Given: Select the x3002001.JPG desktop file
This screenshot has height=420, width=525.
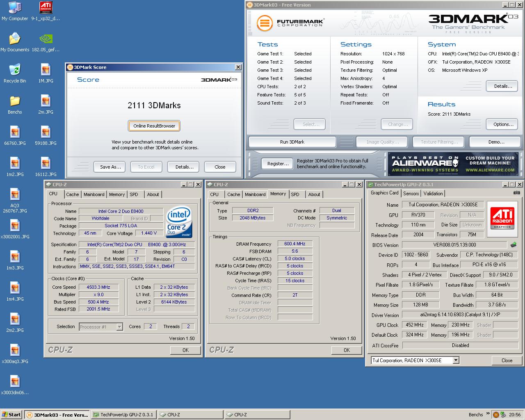Looking at the screenshot, I should [15, 229].
